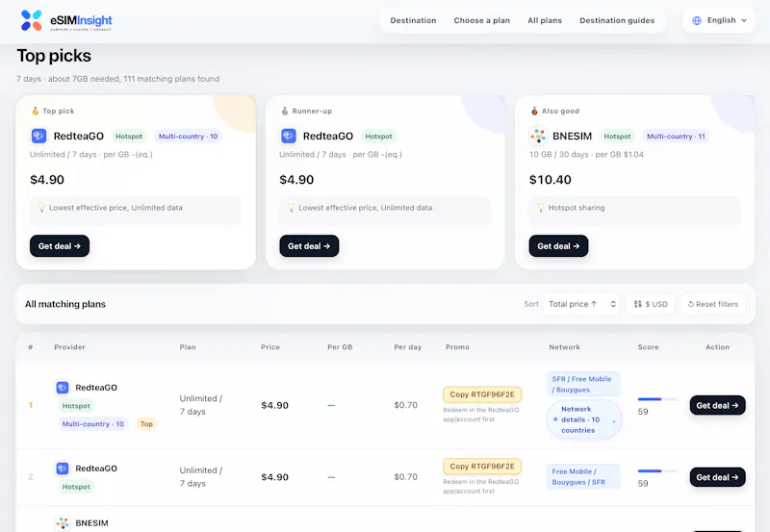Click the score bar in row 1
This screenshot has height=532, width=770.
point(657,399)
